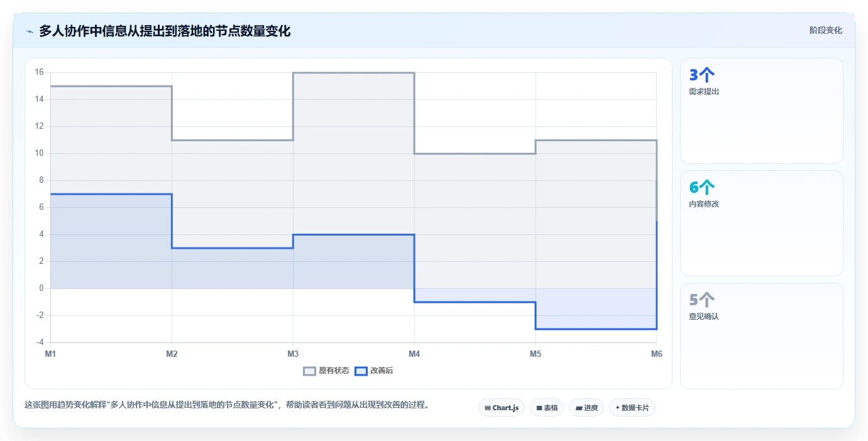868x441 pixels.
Task: Click the description text below the chart
Action: pos(227,405)
